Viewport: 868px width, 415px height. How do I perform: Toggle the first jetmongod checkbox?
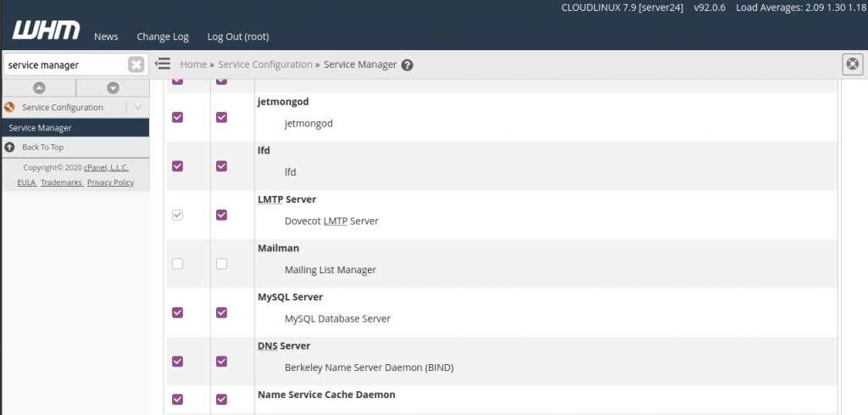pos(177,117)
